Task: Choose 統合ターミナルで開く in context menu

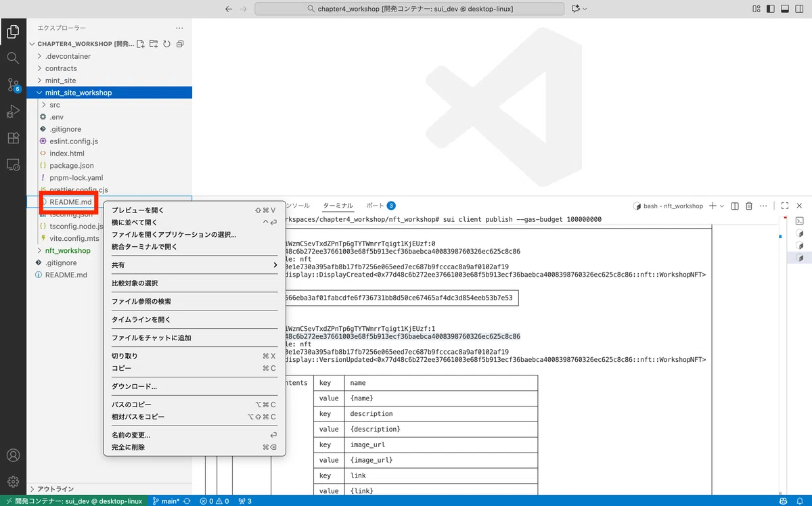Action: pyautogui.click(x=195, y=247)
